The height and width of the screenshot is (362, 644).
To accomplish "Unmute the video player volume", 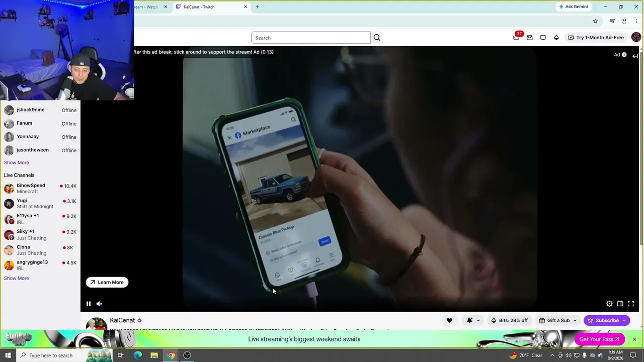I will coord(99,304).
